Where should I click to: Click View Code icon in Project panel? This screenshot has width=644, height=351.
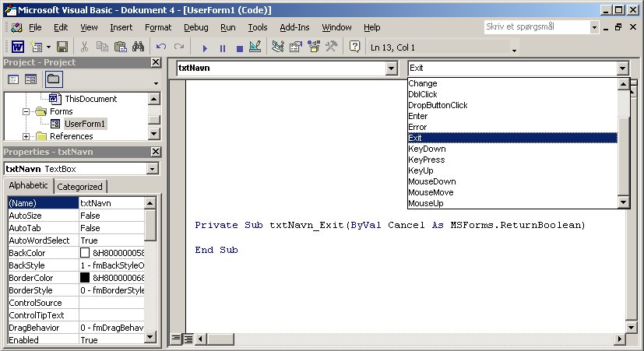[x=13, y=79]
